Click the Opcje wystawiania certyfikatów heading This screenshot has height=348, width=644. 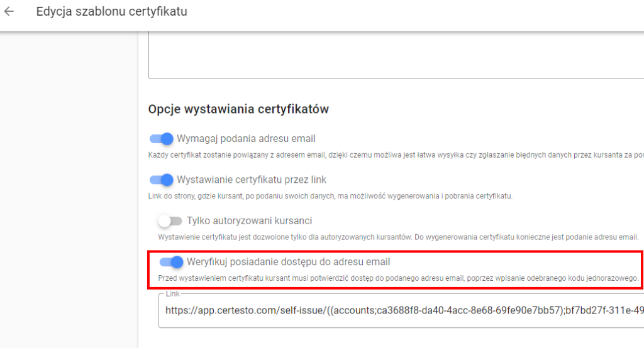(238, 109)
